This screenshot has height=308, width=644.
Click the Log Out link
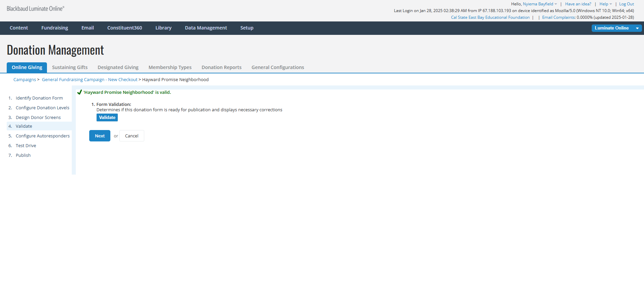[627, 4]
